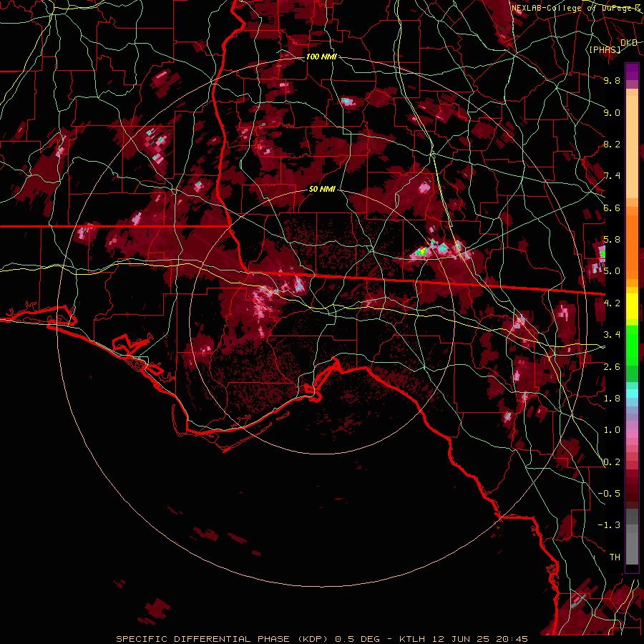The height and width of the screenshot is (644, 644).
Task: Click the 2.6 scale label
Action: (612, 367)
